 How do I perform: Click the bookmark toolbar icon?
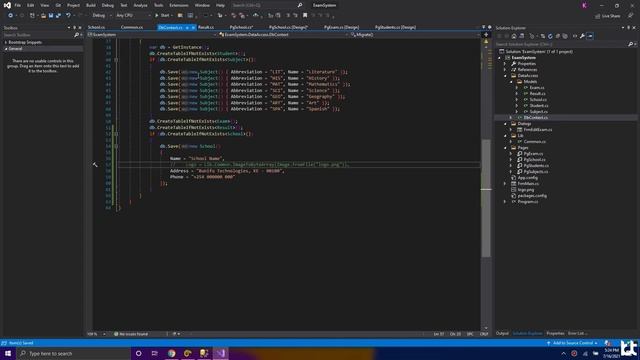coord(305,16)
